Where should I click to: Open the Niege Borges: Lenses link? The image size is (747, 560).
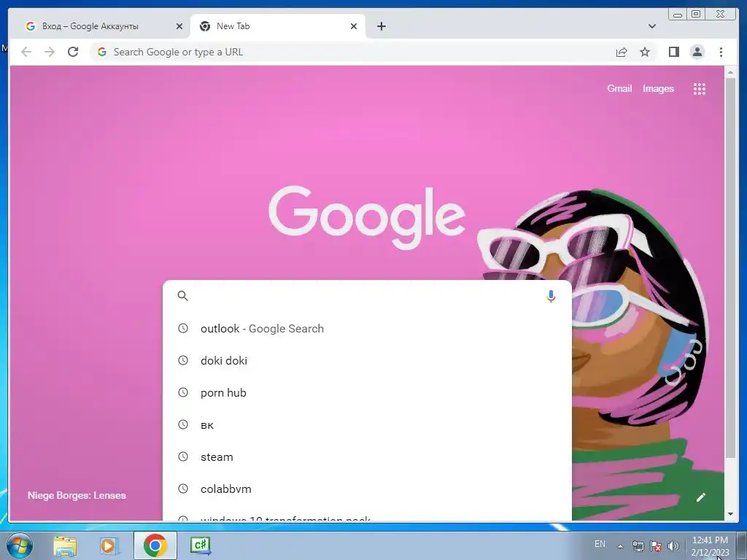point(77,495)
